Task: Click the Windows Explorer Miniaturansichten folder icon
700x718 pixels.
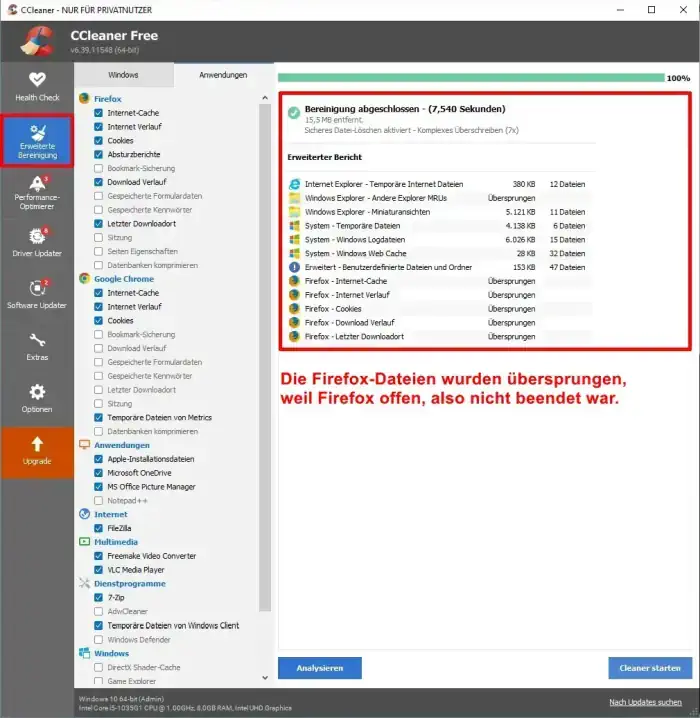Action: (294, 212)
